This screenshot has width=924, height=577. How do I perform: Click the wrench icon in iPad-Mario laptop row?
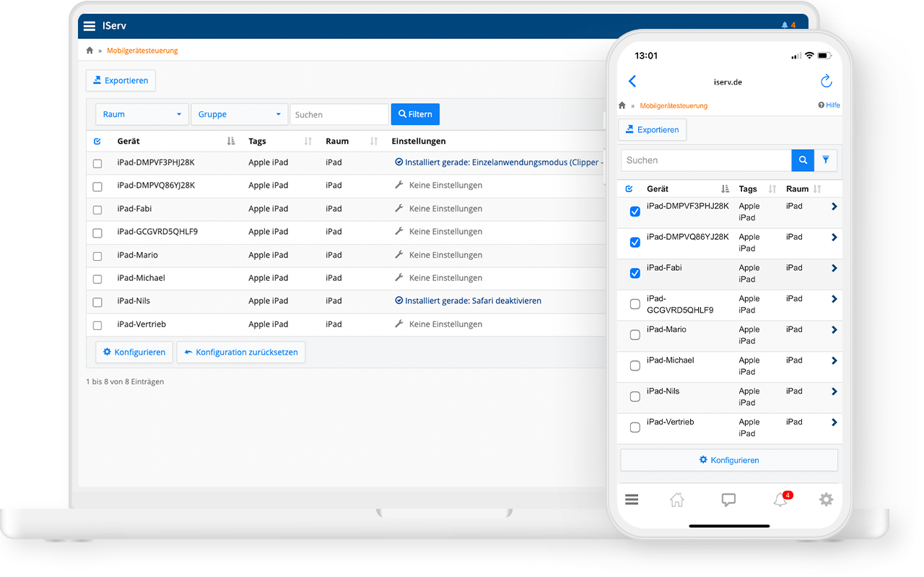(398, 254)
